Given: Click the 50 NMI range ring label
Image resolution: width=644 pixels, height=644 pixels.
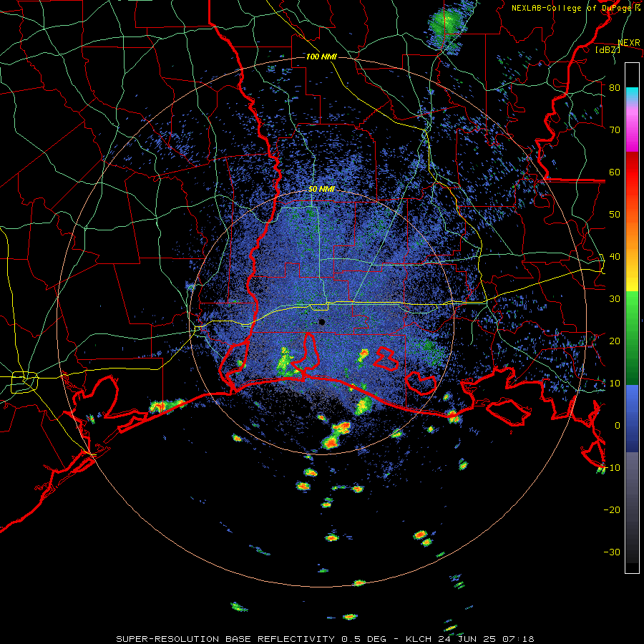Looking at the screenshot, I should click(321, 189).
